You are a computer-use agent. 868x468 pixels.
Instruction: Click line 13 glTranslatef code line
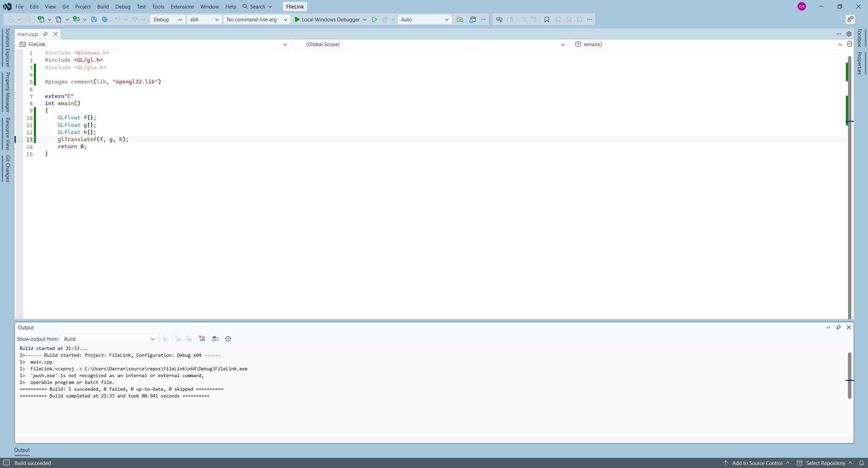[93, 139]
